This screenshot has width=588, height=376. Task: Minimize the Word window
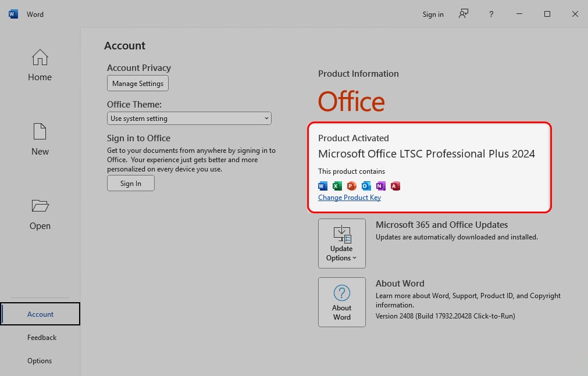pyautogui.click(x=519, y=14)
